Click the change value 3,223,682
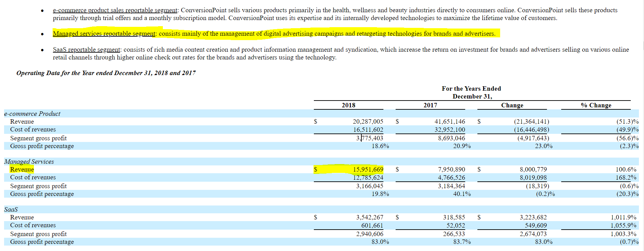 (533, 217)
